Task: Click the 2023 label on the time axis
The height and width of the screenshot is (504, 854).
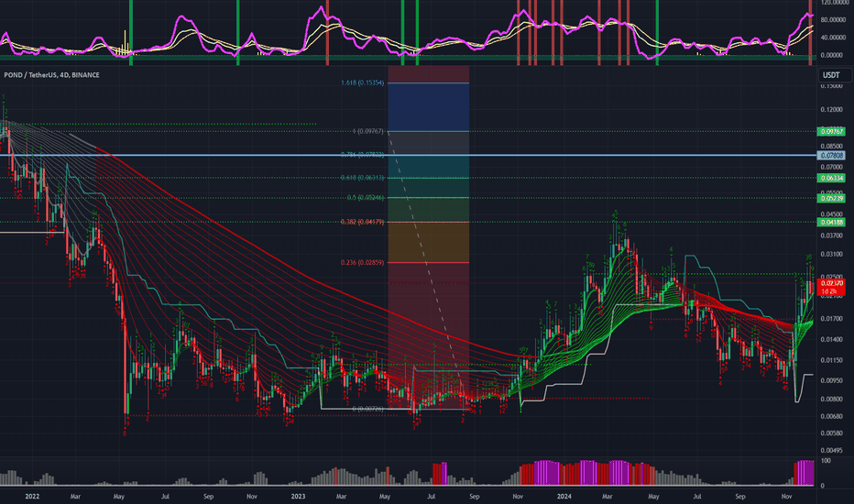Action: 298,497
